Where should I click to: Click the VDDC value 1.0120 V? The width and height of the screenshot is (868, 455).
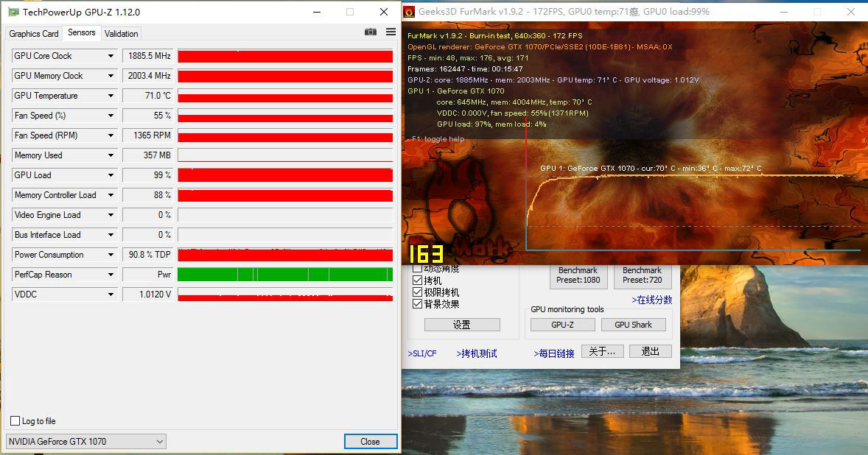coord(147,294)
